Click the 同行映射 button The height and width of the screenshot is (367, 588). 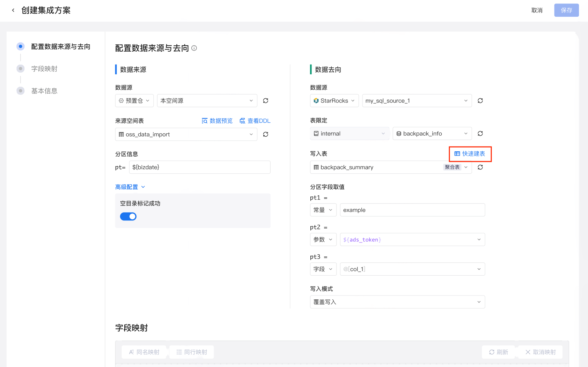pyautogui.click(x=192, y=352)
